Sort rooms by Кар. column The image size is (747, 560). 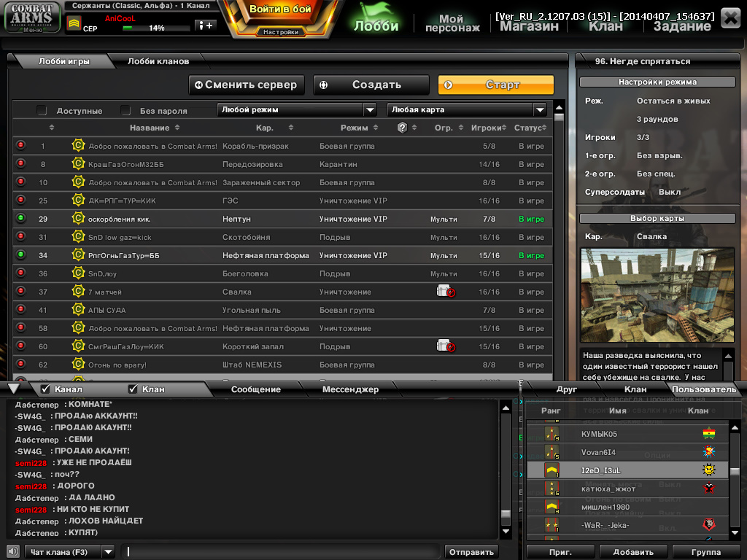coord(274,128)
